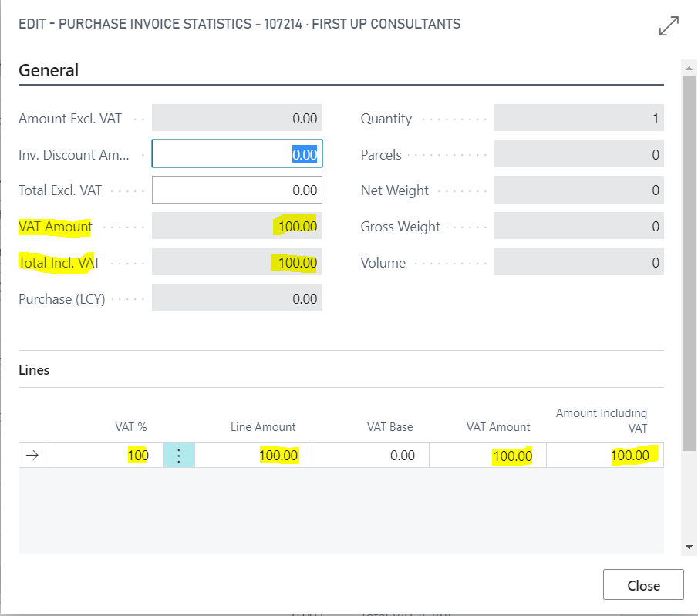Select the VAT % cell showing 100
This screenshot has width=698, height=616.
104,456
